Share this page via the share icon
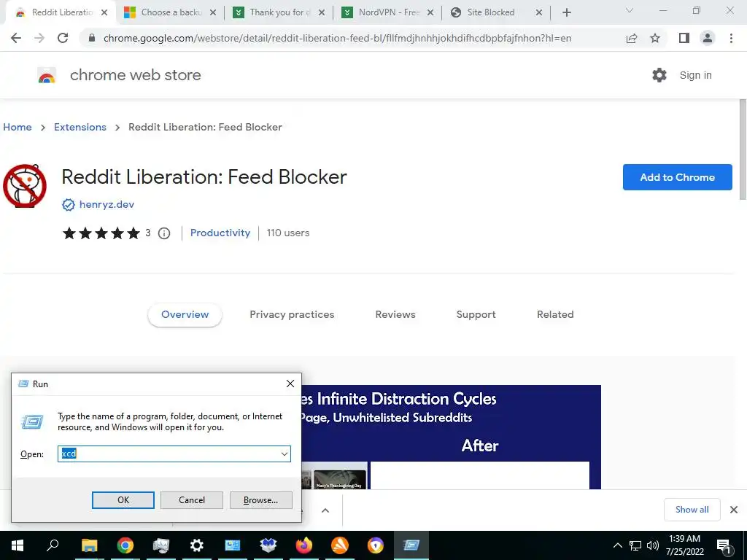Image resolution: width=747 pixels, height=560 pixels. pos(632,38)
